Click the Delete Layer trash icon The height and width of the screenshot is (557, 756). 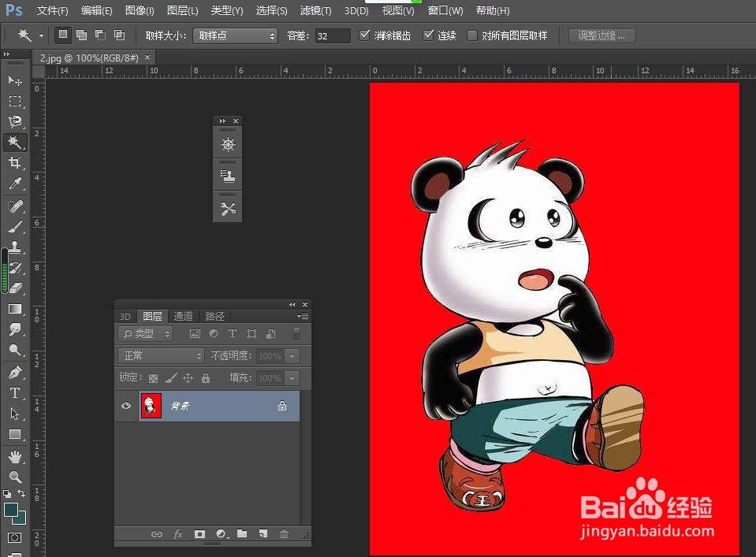(284, 534)
